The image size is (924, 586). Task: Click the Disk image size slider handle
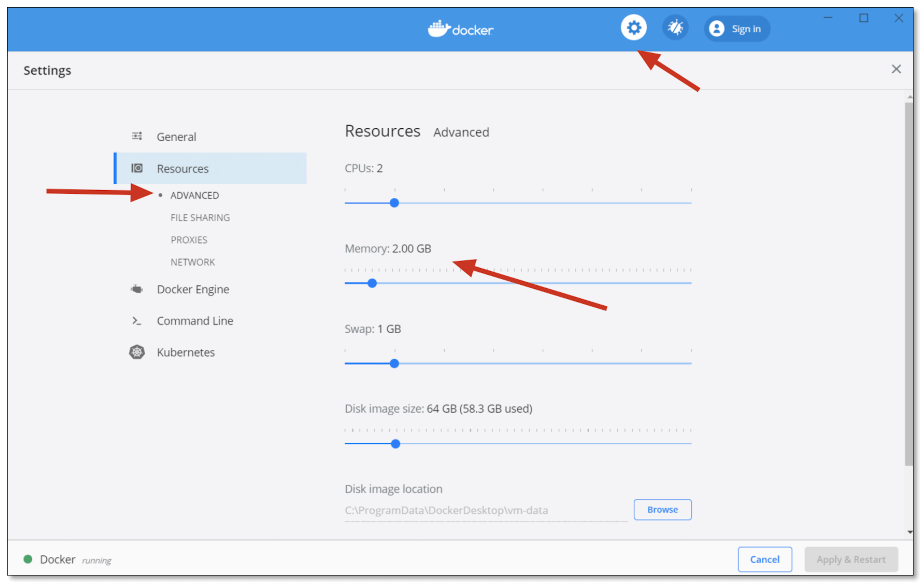395,444
